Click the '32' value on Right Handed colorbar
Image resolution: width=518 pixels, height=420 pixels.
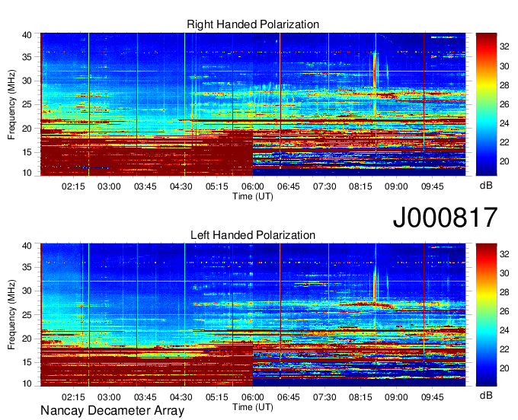[504, 47]
